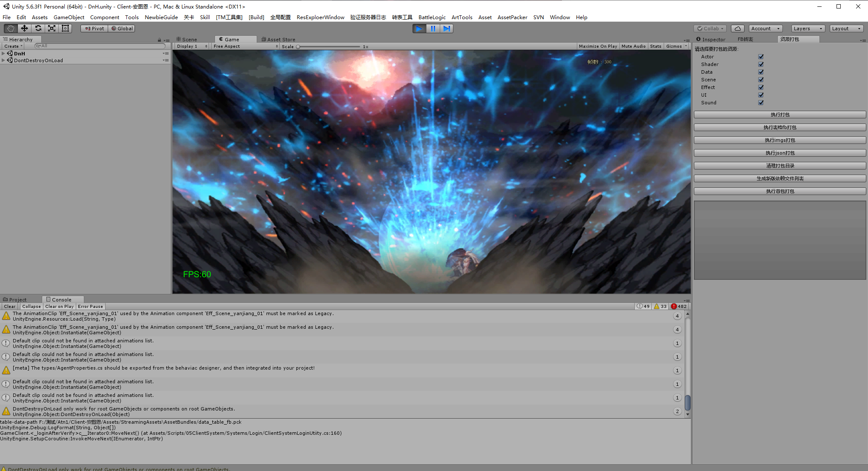Click the error count 482 filter

[679, 306]
